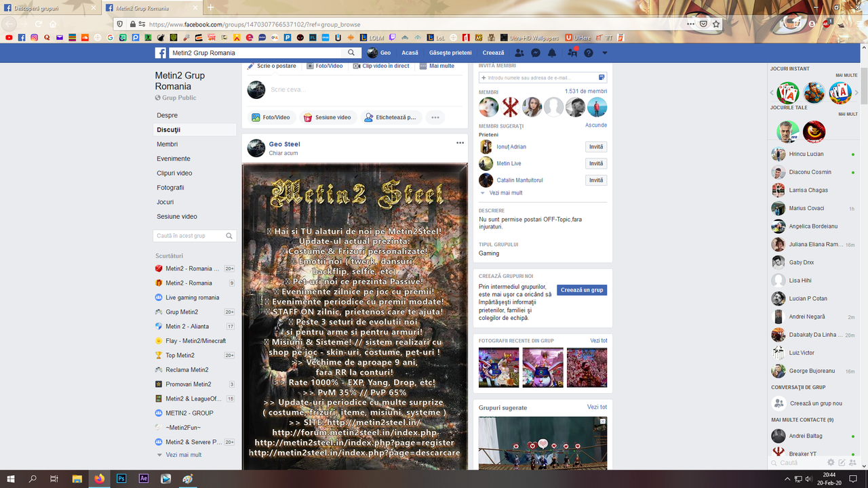
Task: Open the account dropdown arrow in Facebook bar
Action: point(605,53)
